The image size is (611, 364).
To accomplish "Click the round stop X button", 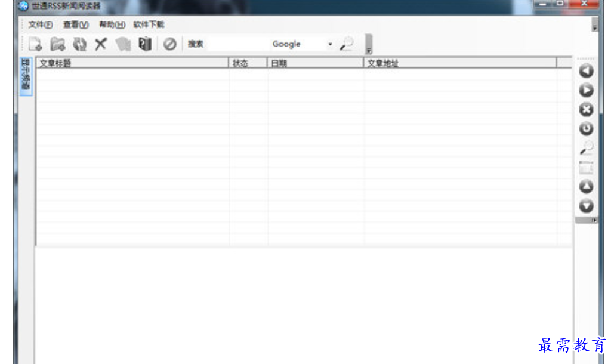I will 586,110.
